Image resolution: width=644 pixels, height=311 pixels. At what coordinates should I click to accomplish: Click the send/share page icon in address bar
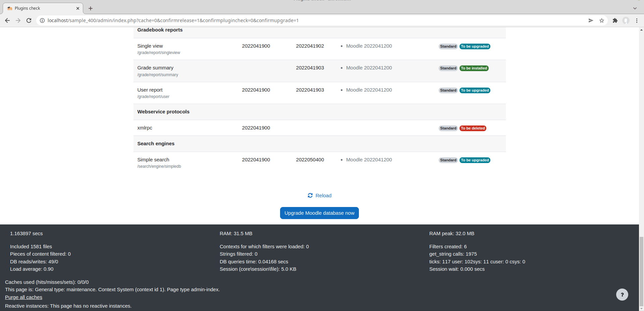(591, 20)
